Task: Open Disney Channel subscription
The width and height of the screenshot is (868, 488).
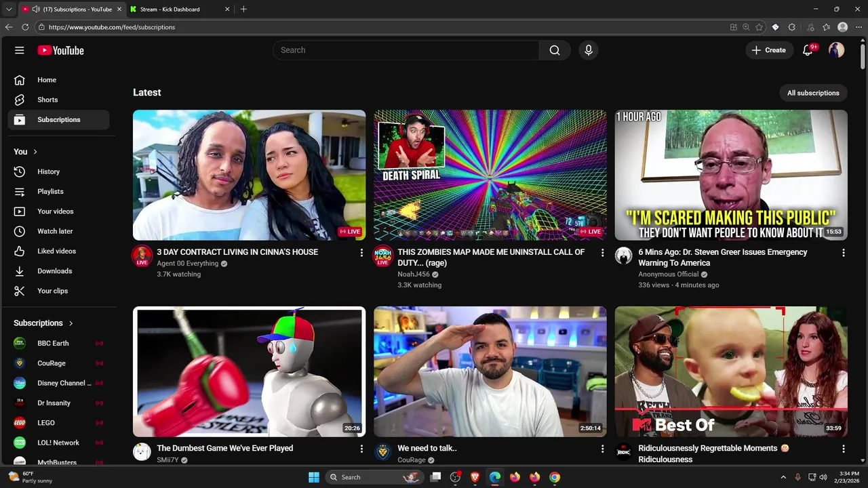Action: [x=58, y=383]
